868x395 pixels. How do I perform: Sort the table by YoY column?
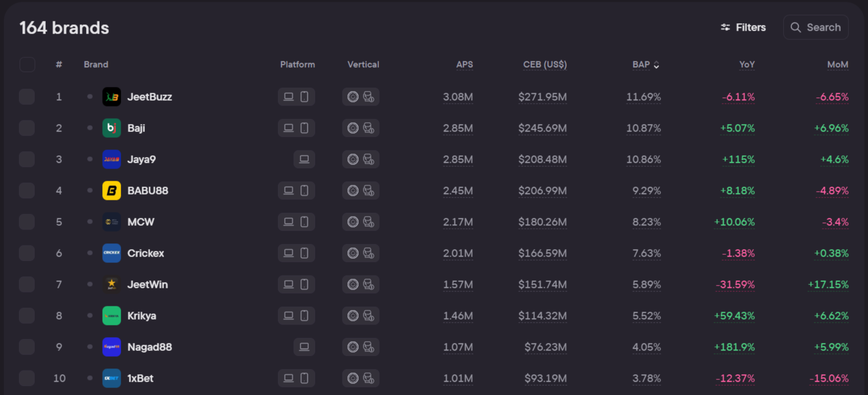click(x=747, y=64)
